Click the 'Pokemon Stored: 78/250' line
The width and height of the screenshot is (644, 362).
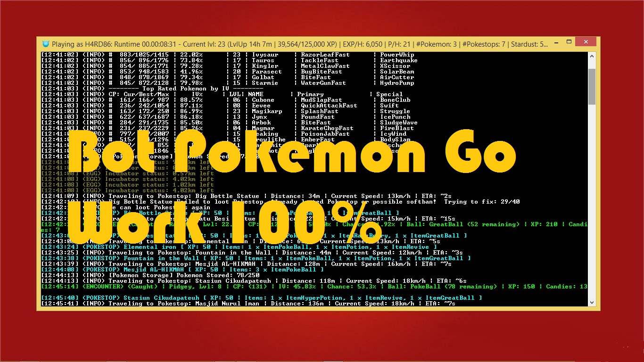point(150,275)
